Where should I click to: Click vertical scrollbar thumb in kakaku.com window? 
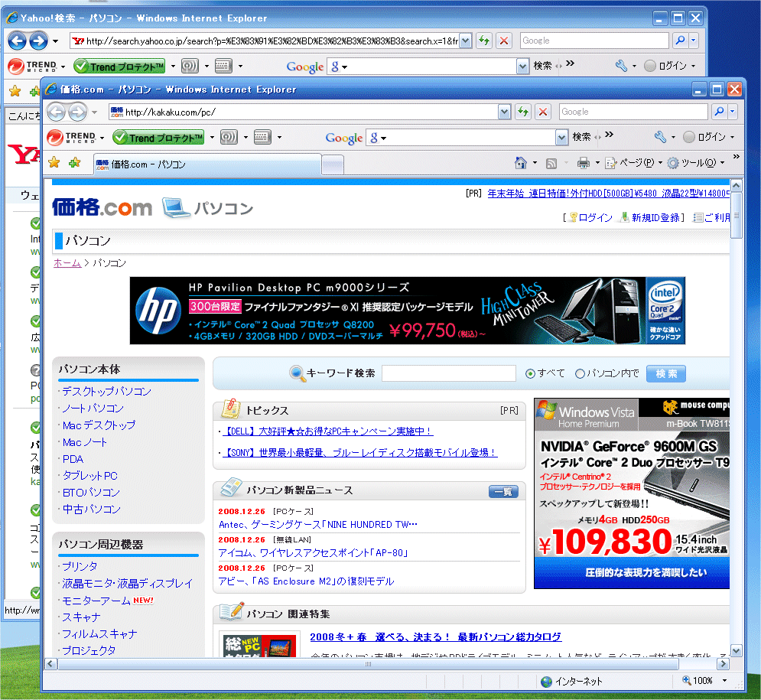click(737, 215)
